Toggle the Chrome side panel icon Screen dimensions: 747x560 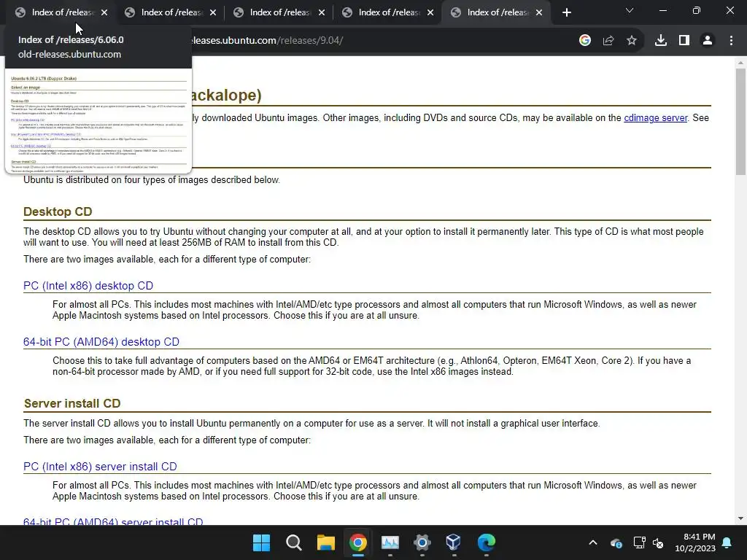pyautogui.click(x=684, y=41)
